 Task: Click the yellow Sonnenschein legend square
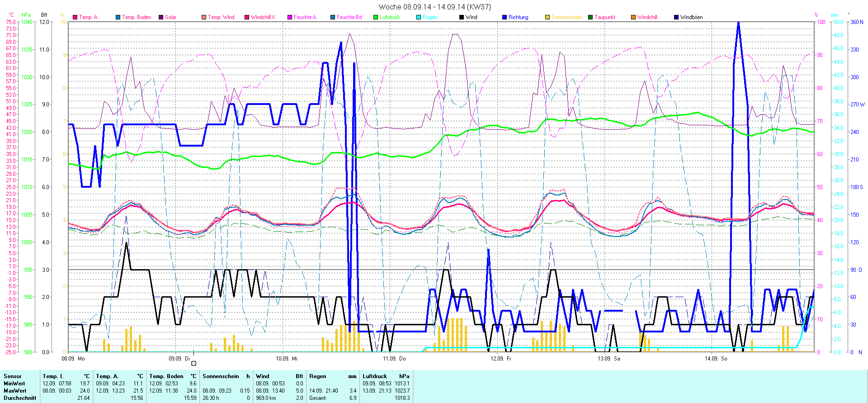coord(547,17)
